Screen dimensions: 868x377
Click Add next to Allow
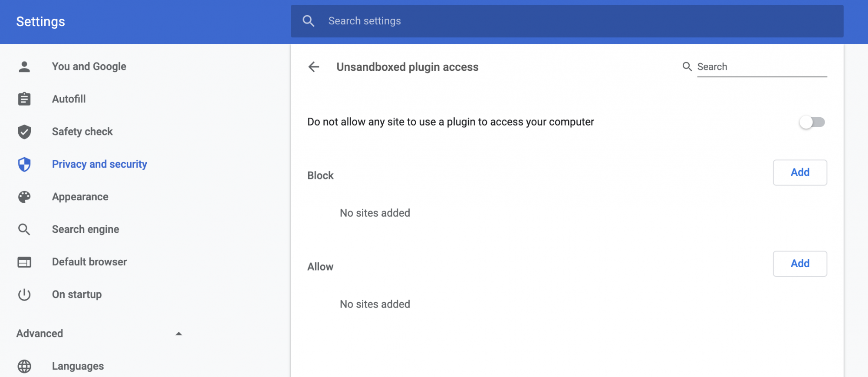[x=799, y=264]
